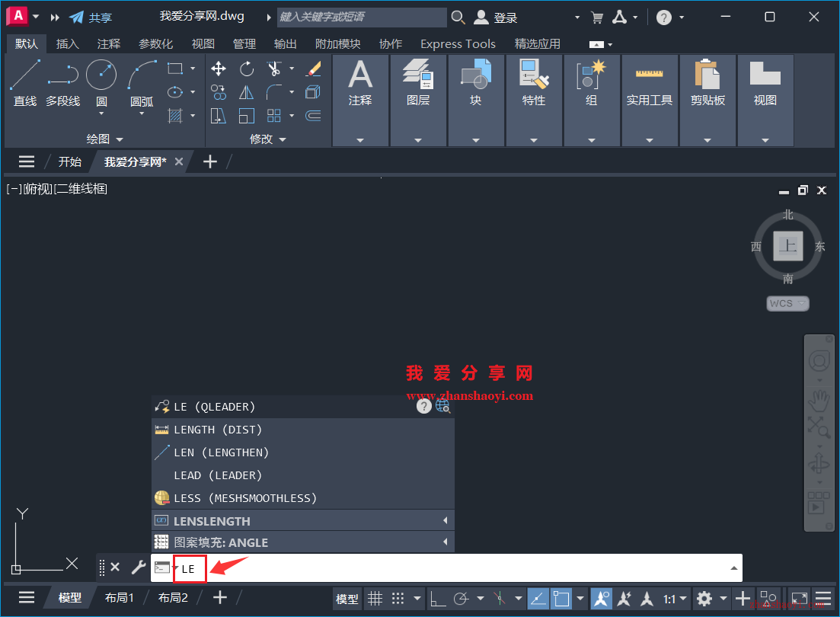Open the Start (开始) file tab
840x617 pixels.
point(69,162)
